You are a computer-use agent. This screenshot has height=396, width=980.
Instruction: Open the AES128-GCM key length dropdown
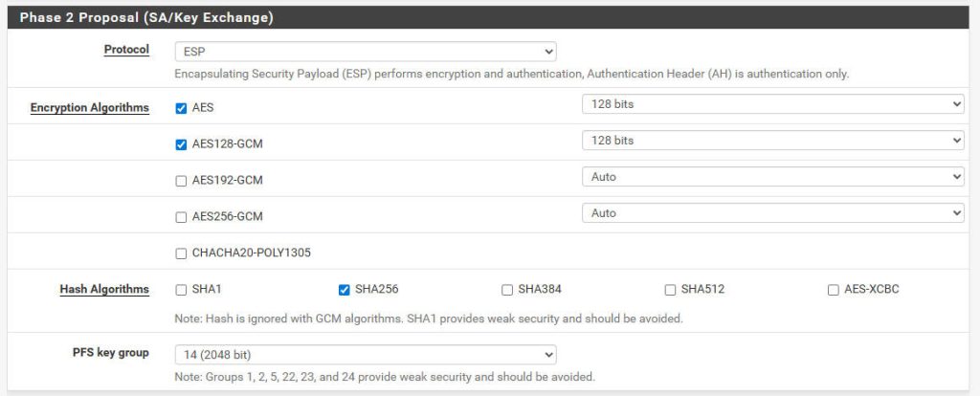(773, 141)
